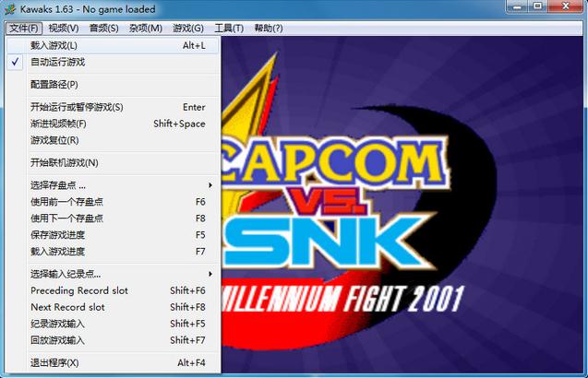588x378 pixels.
Task: Choose 使用下一个存盘点 entry
Action: pos(113,218)
